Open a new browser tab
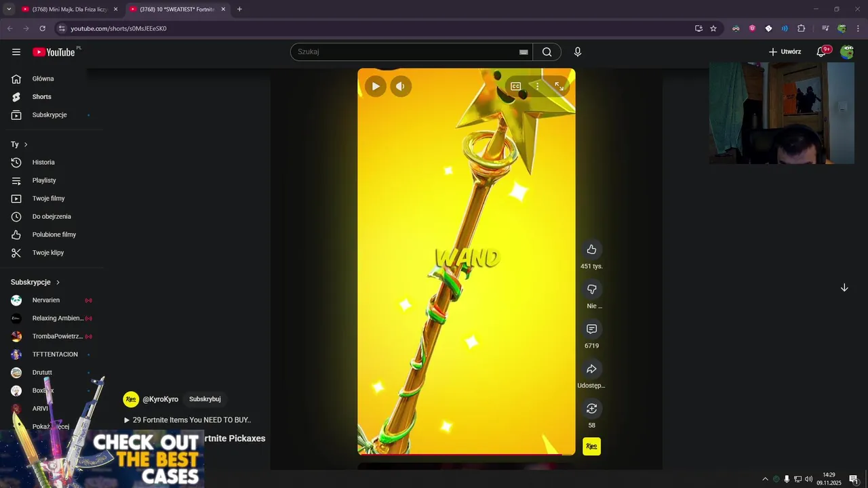 click(239, 9)
